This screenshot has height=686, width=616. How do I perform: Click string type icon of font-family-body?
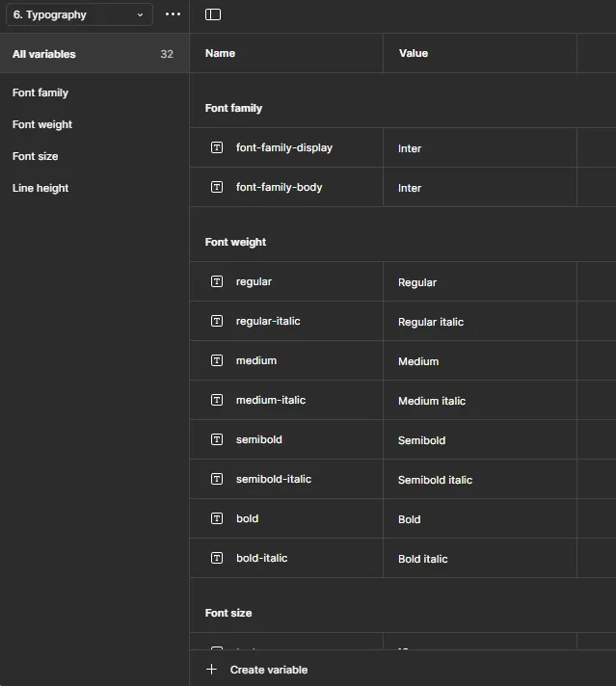(217, 187)
